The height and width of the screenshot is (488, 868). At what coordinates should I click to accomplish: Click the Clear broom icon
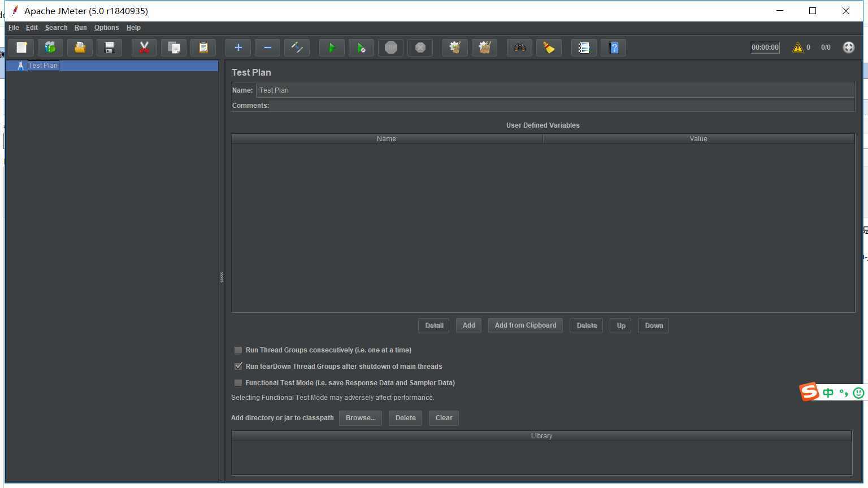pos(455,47)
